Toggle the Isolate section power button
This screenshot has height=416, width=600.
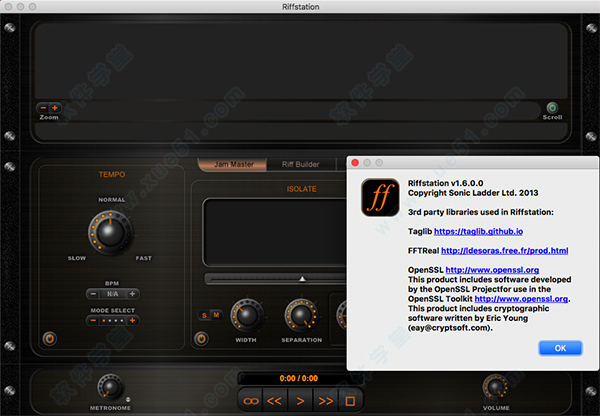click(201, 338)
